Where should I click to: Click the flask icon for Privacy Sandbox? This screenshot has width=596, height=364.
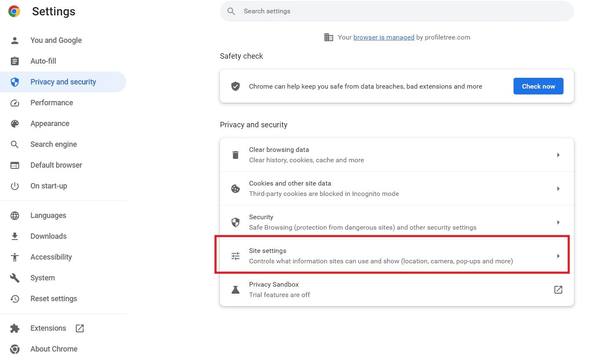(x=235, y=290)
